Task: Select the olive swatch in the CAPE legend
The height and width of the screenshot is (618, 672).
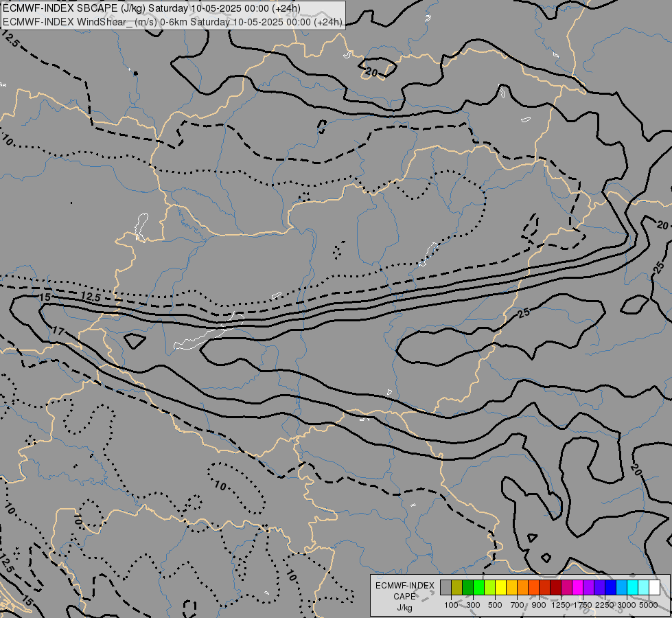Action: (456, 587)
